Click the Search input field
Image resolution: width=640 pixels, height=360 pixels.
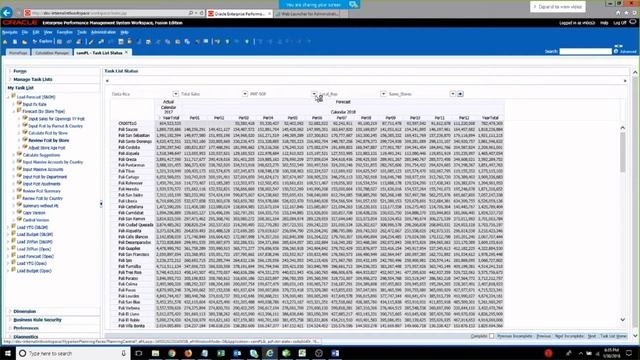(585, 51)
